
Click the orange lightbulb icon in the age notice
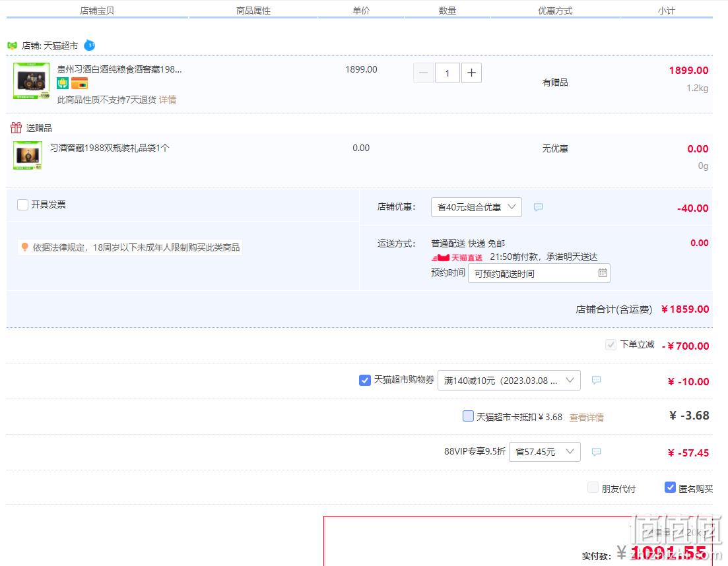25,247
